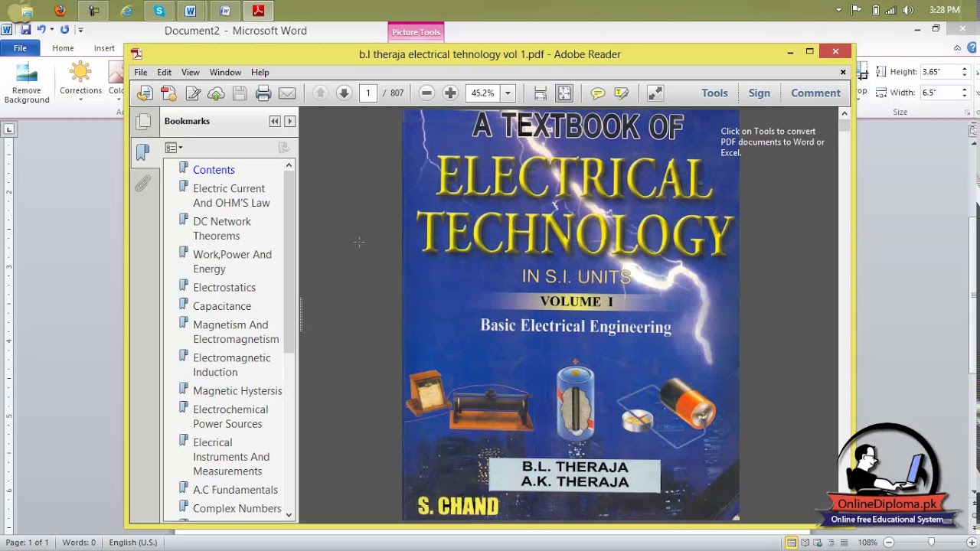Go to the Magnetic Hystersis bookmark
This screenshot has height=551, width=980.
point(237,391)
